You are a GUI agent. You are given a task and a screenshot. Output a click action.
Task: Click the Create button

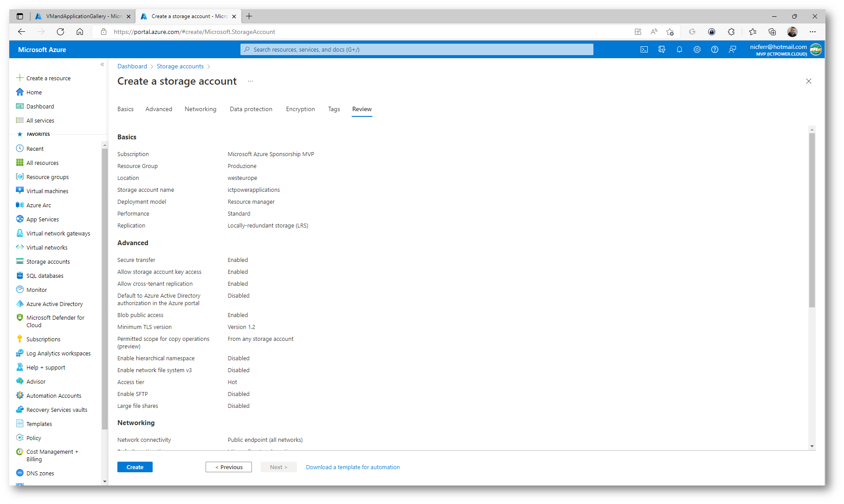[135, 467]
